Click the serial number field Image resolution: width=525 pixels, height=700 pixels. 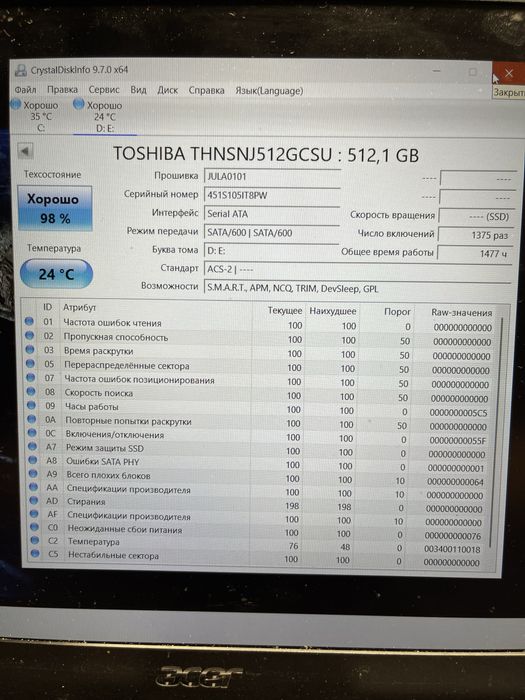click(271, 195)
